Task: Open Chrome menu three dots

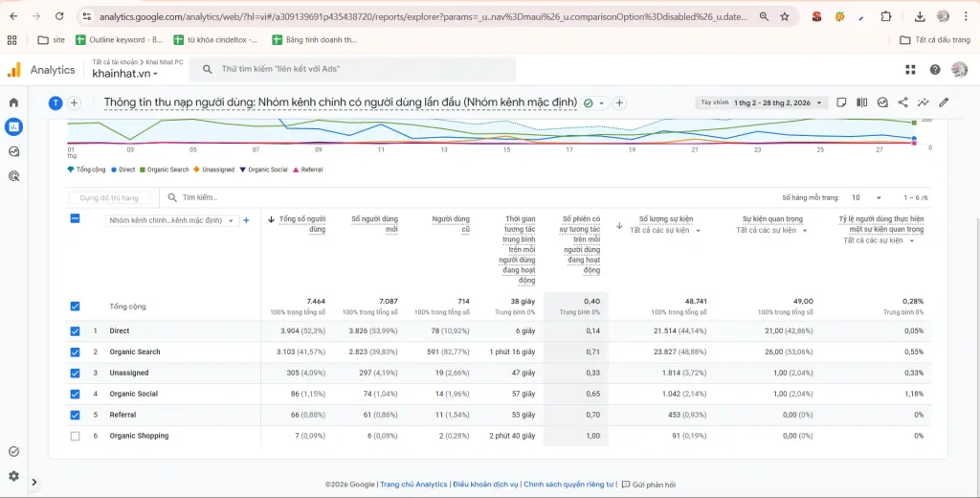Action: [x=966, y=17]
